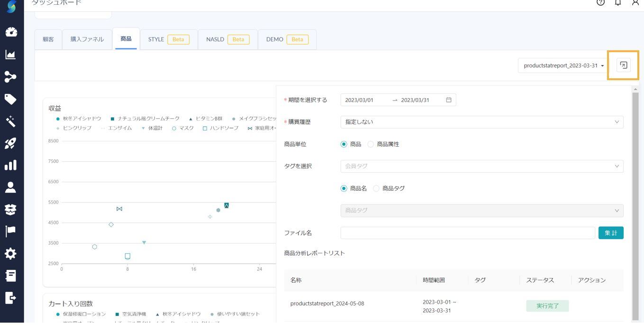This screenshot has height=325, width=644.
Task: Click the rocket icon in sidebar
Action: [x=10, y=143]
